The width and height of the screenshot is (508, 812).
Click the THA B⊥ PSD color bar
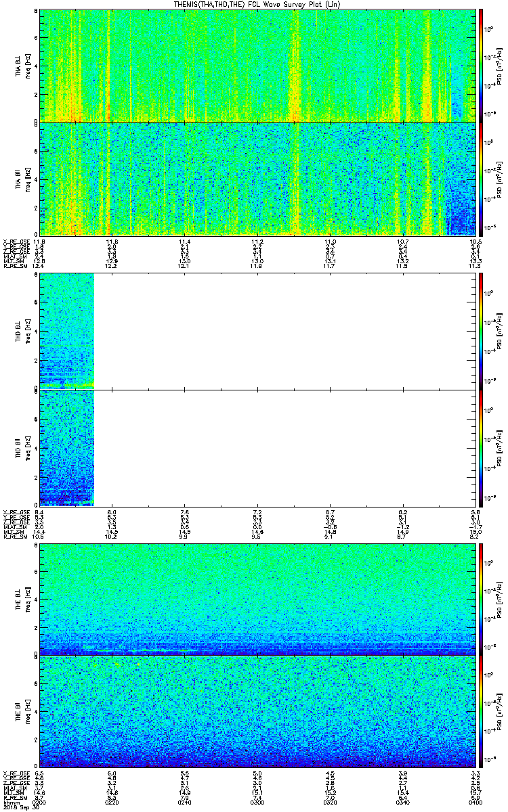482,65
